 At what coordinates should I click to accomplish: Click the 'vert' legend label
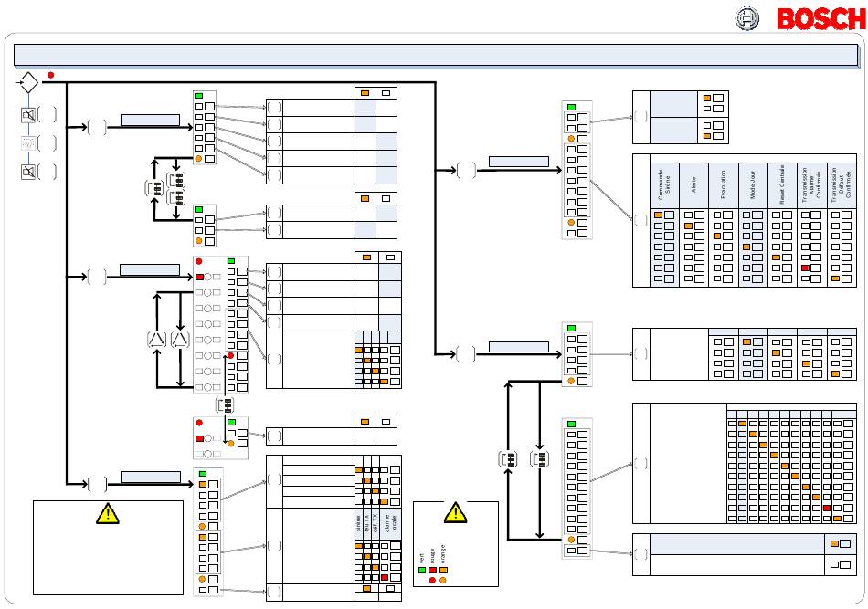point(422,558)
